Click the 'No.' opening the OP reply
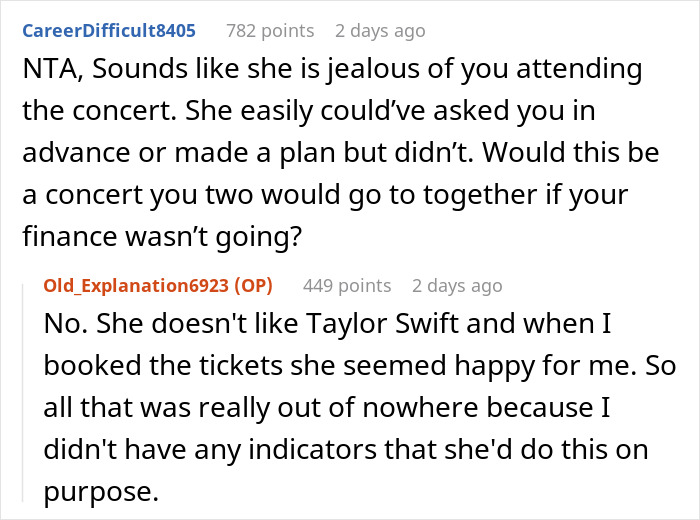The height and width of the screenshot is (520, 700). 64,327
